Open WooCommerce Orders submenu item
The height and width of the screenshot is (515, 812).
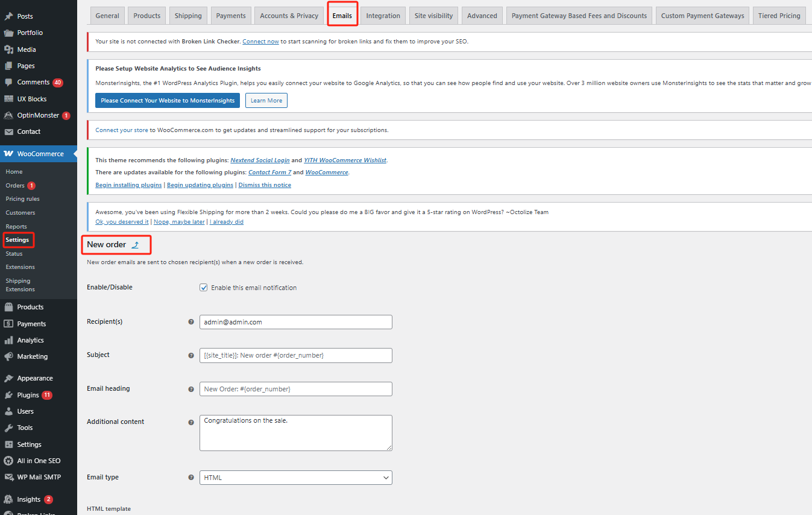tap(15, 186)
